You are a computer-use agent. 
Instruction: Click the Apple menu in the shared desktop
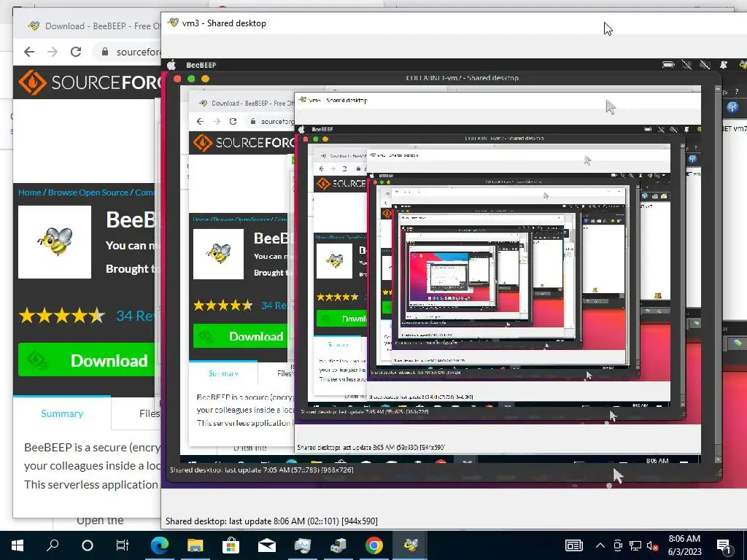click(171, 65)
